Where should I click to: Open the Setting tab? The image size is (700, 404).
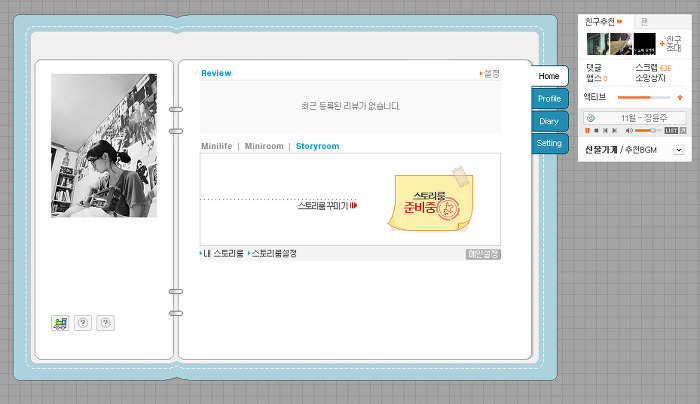coord(548,143)
